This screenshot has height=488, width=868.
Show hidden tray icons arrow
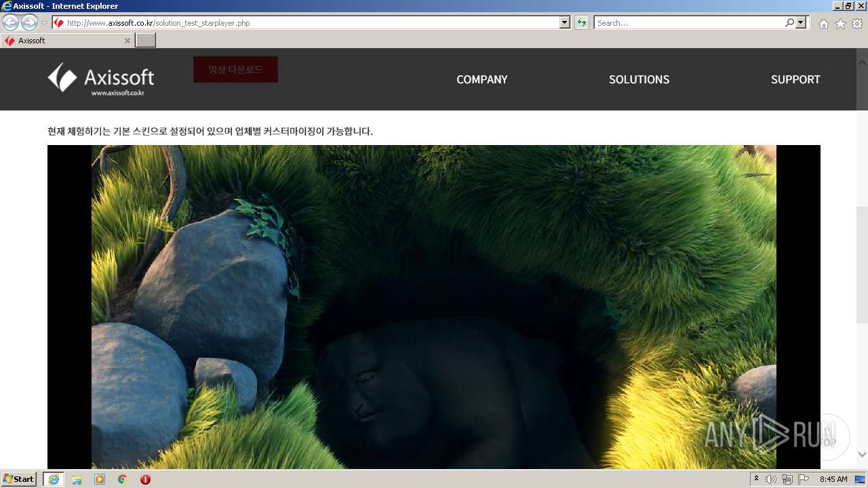pyautogui.click(x=756, y=479)
